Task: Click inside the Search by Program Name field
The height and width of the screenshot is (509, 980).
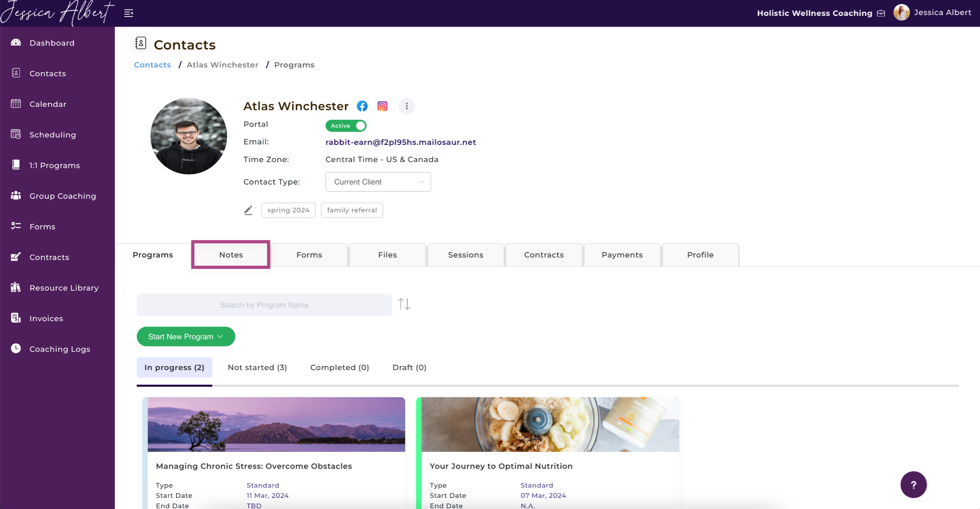Action: [264, 305]
